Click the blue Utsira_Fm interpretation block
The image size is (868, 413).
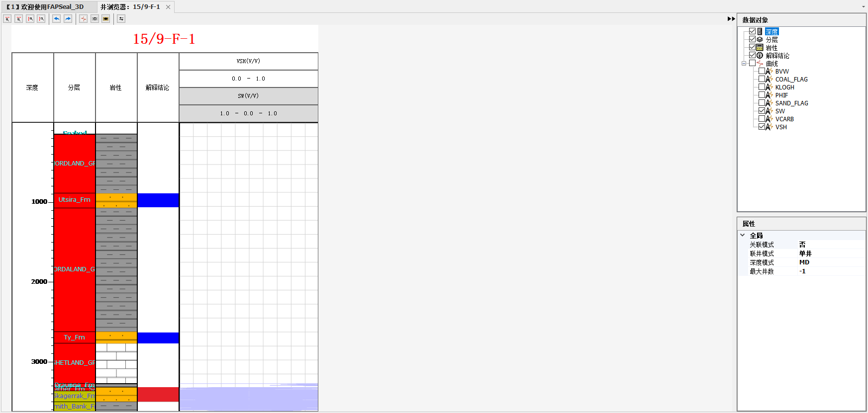(x=158, y=200)
